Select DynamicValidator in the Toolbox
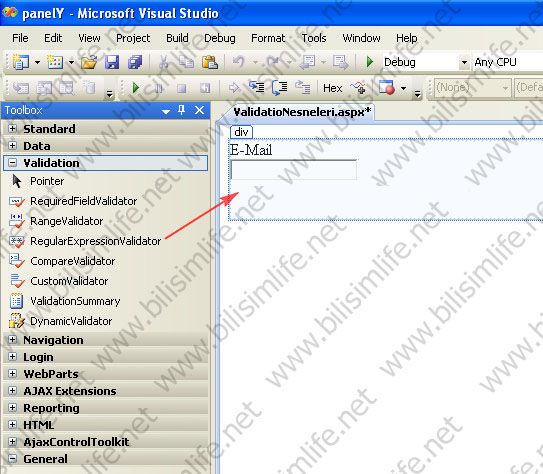543x474 pixels. coord(61,321)
